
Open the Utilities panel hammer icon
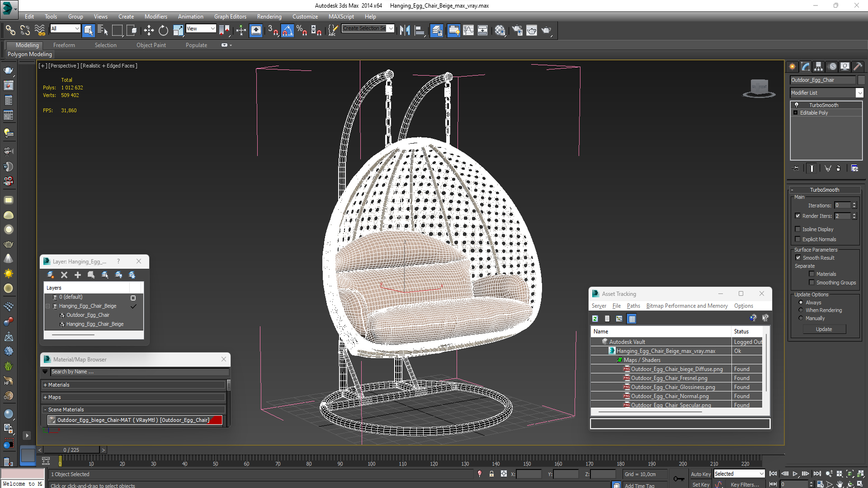(x=858, y=66)
